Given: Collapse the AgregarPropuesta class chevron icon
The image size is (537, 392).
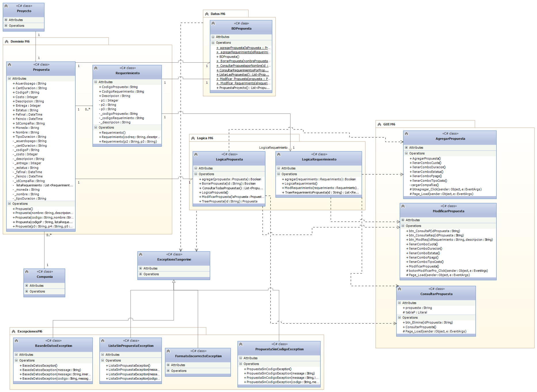Looking at the screenshot, I should point(406,134).
